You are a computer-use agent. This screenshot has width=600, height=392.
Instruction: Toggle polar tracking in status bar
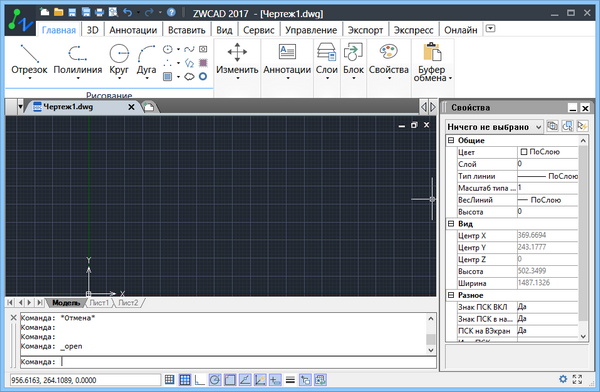pos(215,380)
